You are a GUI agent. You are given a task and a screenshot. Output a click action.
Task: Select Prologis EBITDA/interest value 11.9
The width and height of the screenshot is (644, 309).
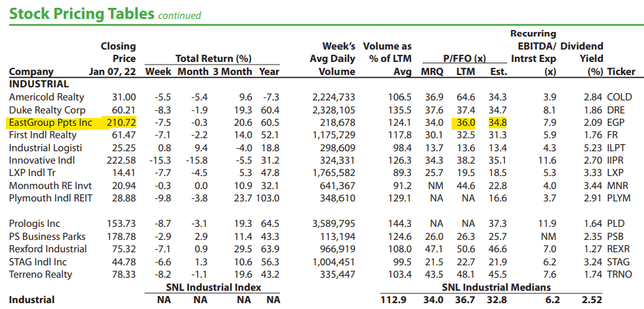tap(547, 224)
